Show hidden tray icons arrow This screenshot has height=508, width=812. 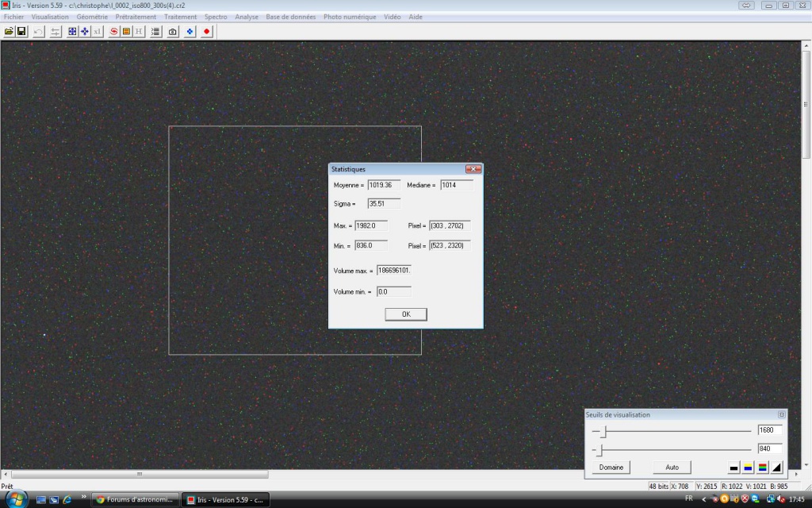point(704,499)
